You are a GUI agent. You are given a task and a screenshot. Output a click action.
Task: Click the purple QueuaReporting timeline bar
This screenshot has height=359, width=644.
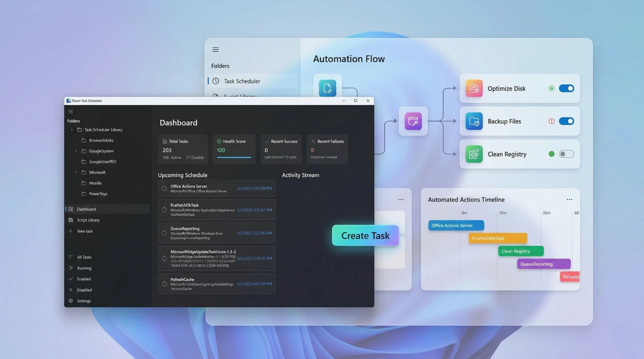click(x=544, y=264)
